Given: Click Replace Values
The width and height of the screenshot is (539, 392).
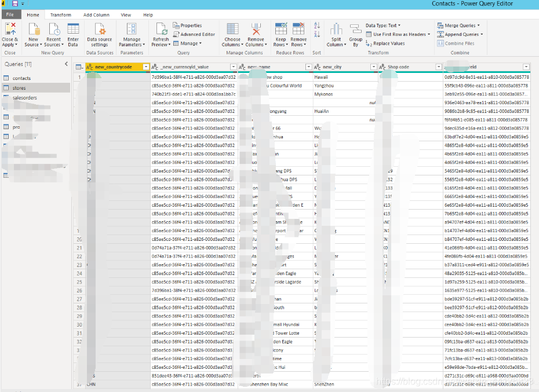Looking at the screenshot, I should pyautogui.click(x=385, y=43).
